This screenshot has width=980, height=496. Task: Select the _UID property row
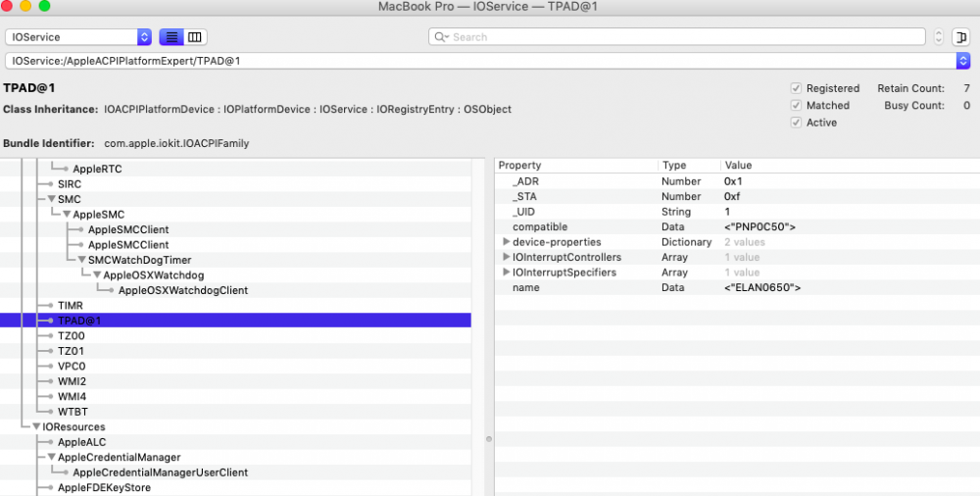[x=738, y=212]
